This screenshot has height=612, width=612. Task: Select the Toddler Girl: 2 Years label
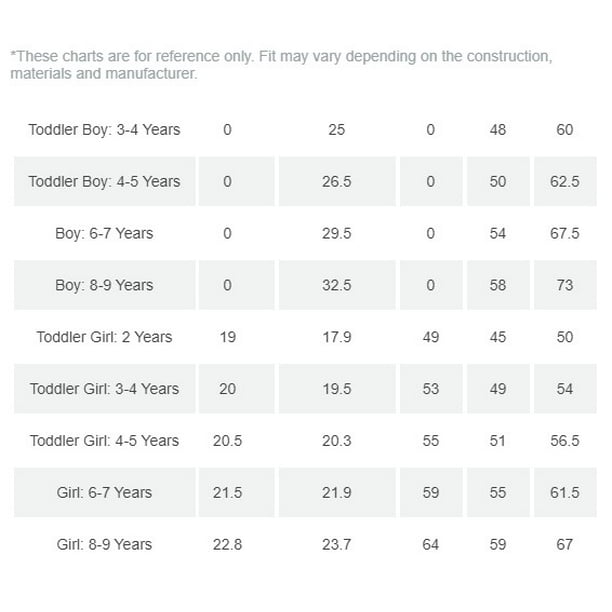pos(104,337)
